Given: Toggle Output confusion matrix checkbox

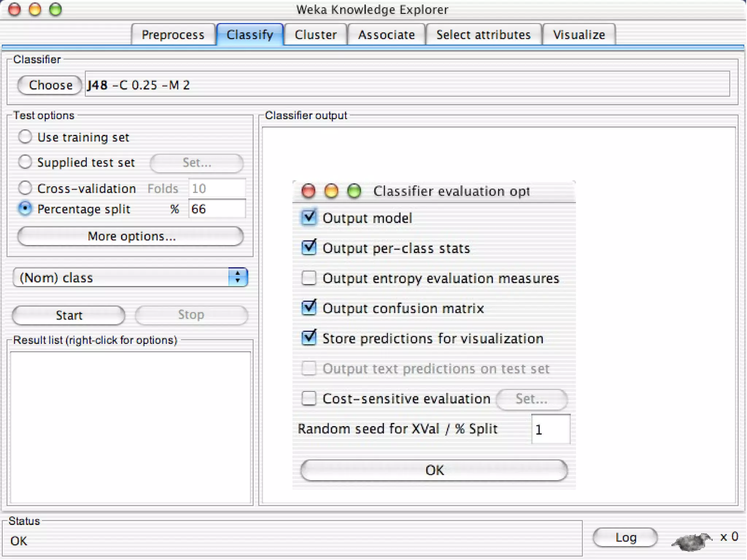Looking at the screenshot, I should click(x=309, y=308).
